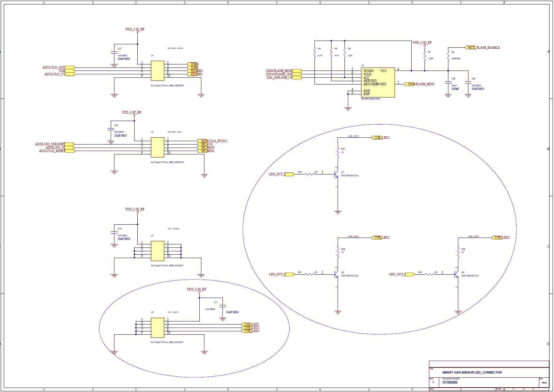Click the DIO8/FLASH_MISO port label

click(419, 84)
